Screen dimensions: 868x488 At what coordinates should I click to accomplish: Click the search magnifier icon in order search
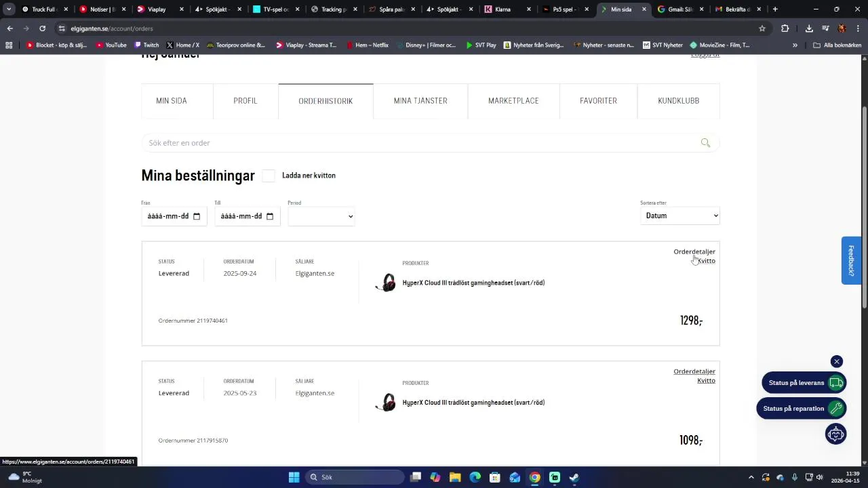pos(705,143)
